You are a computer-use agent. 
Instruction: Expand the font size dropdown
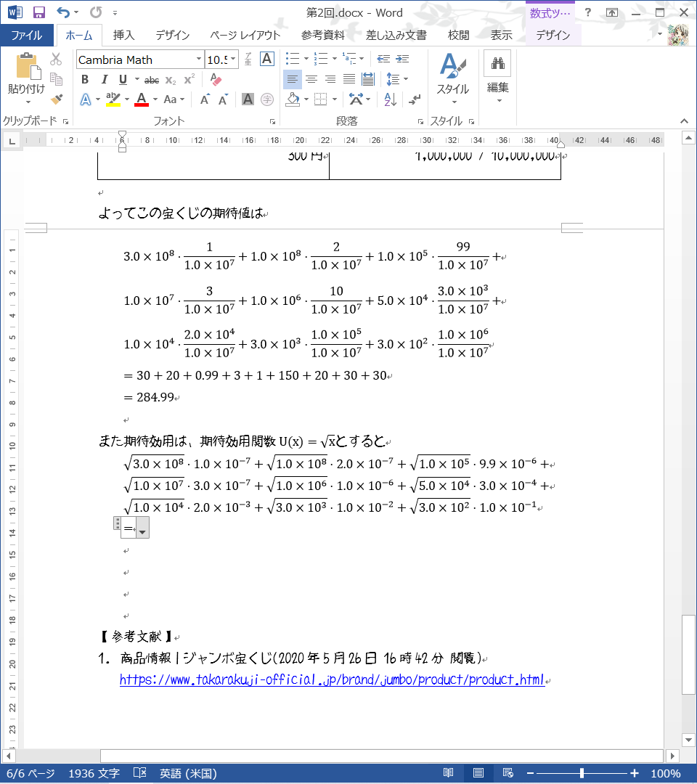(x=234, y=60)
